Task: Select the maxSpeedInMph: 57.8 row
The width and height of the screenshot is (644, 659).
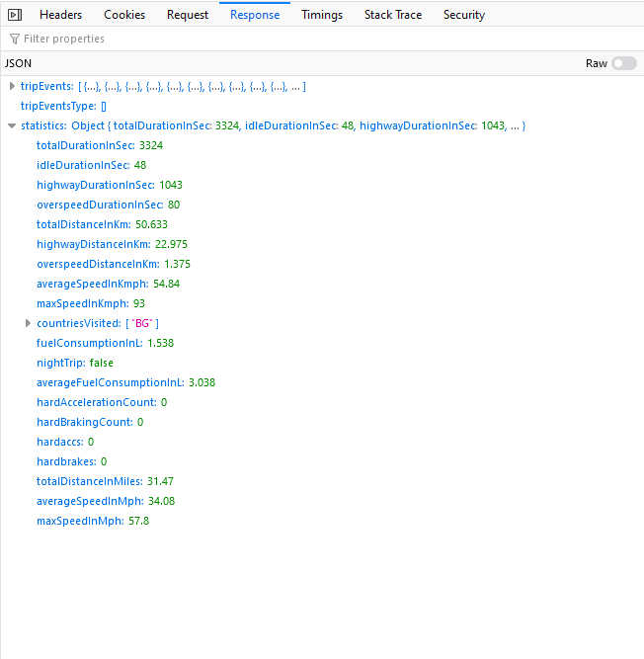Action: 322,521
